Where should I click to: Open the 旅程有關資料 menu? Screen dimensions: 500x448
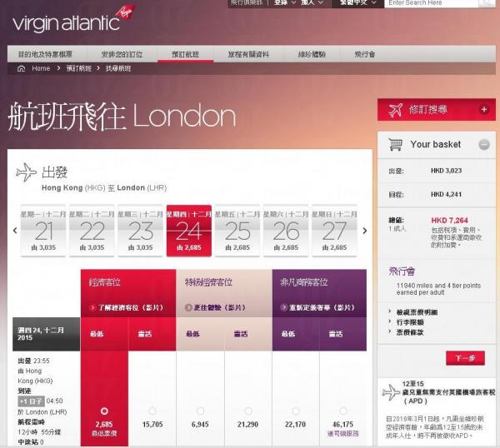(248, 54)
